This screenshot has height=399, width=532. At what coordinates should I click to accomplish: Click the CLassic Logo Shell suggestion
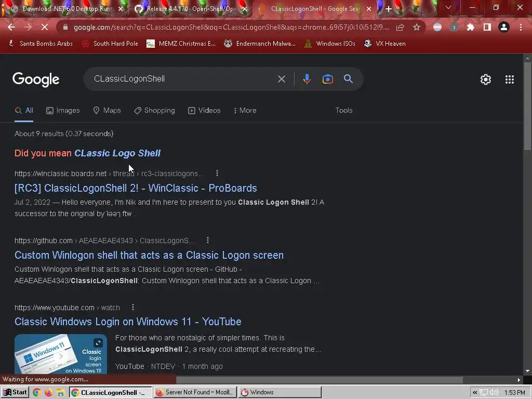117,153
